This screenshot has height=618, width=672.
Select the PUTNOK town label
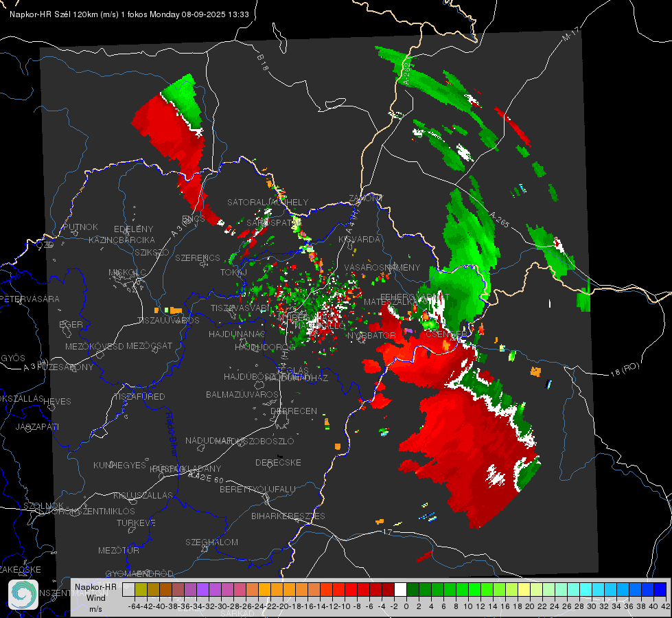pyautogui.click(x=80, y=227)
